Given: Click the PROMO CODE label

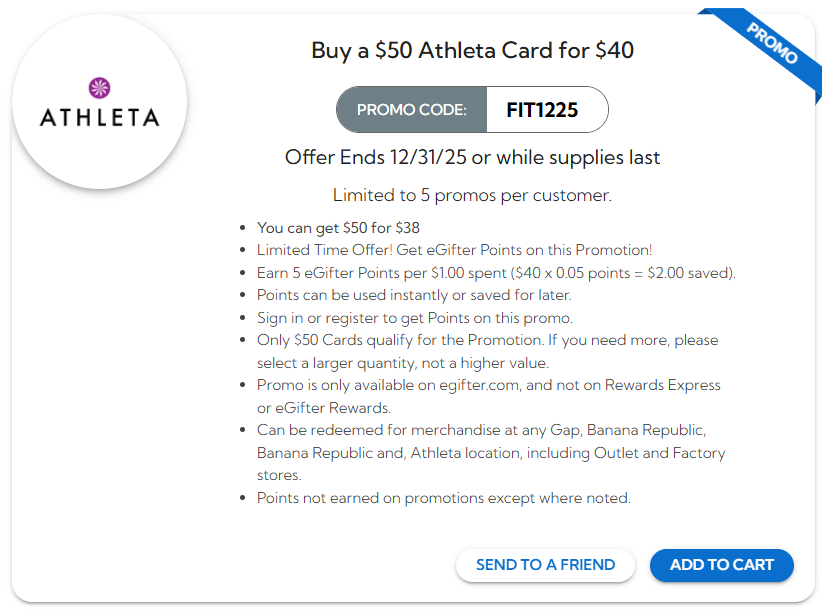Looking at the screenshot, I should coord(411,110).
